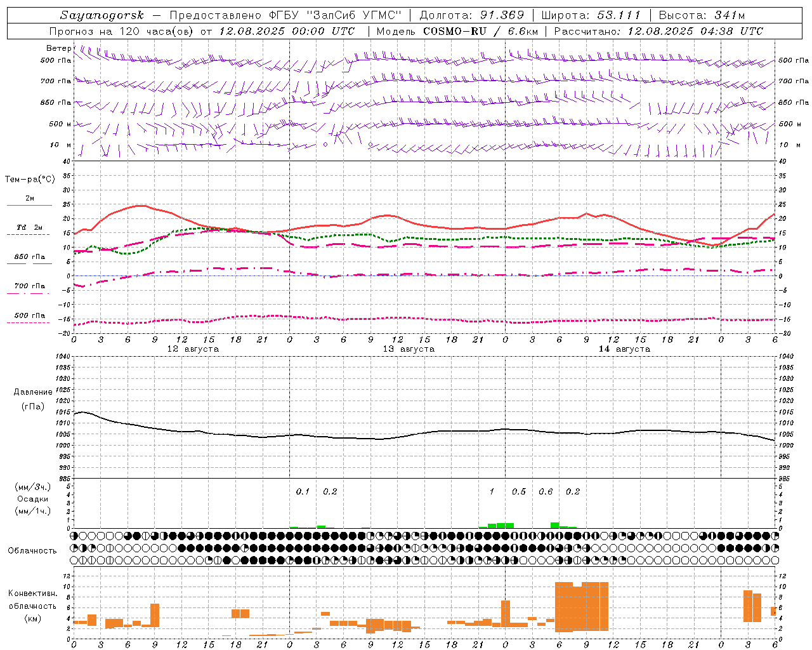Click the '(гПа)' pressure unit label
812x650 pixels.
click(x=33, y=407)
